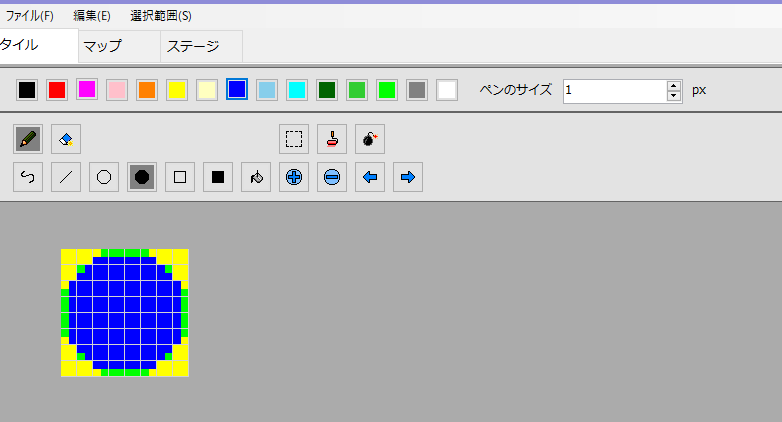Pick the cyan color swatch
Viewport: 782px width, 422px height.
pyautogui.click(x=297, y=90)
